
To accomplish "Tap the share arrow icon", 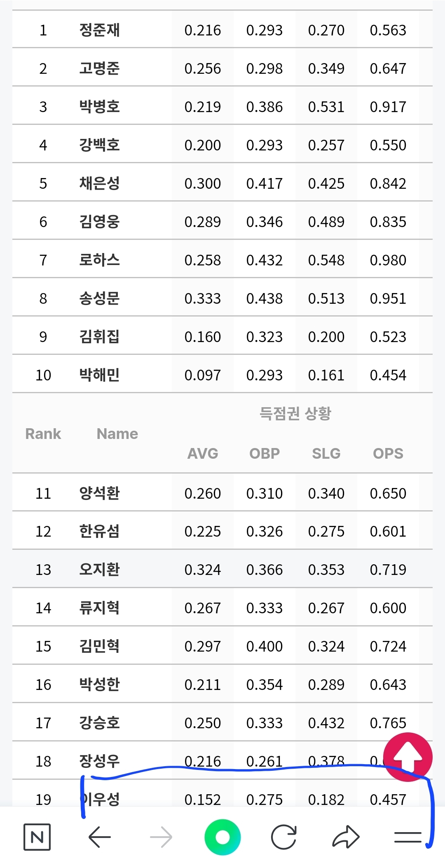I will (x=346, y=837).
